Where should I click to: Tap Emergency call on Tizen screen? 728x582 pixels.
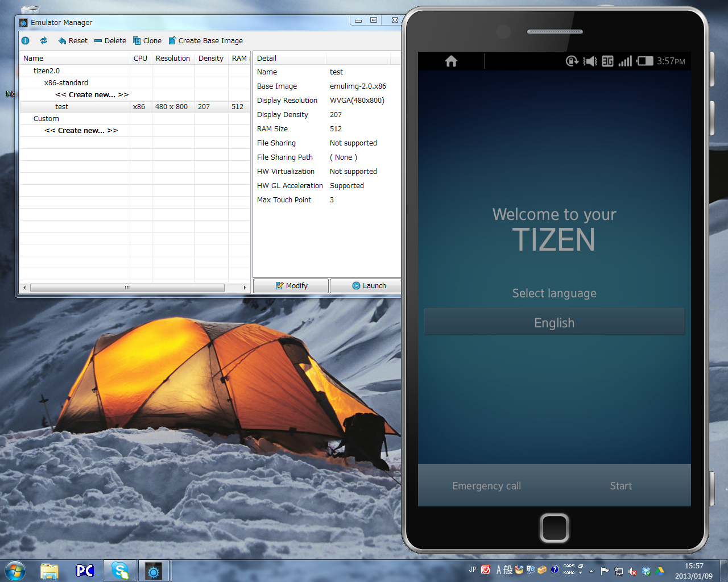click(486, 485)
